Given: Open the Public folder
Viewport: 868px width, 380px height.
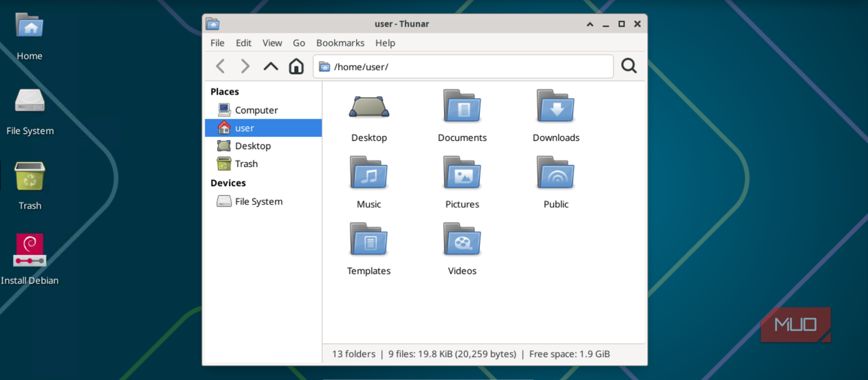Looking at the screenshot, I should tap(556, 173).
